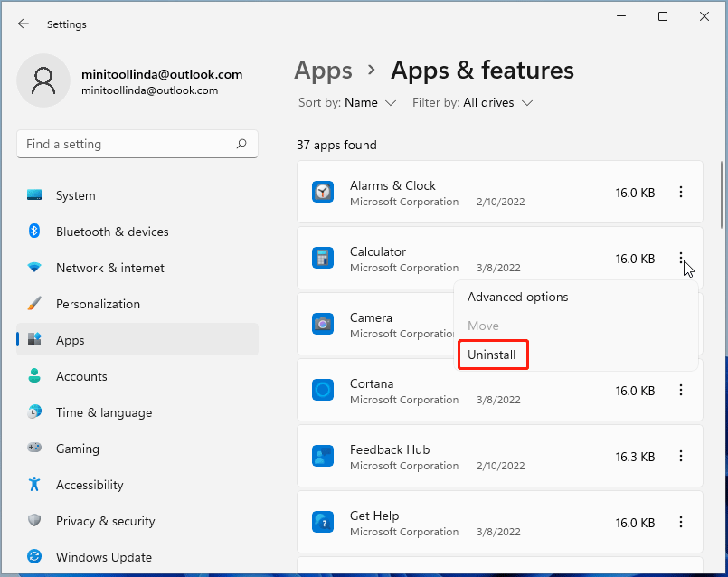Open three-dot menu for Cortana
728x577 pixels.
point(681,390)
